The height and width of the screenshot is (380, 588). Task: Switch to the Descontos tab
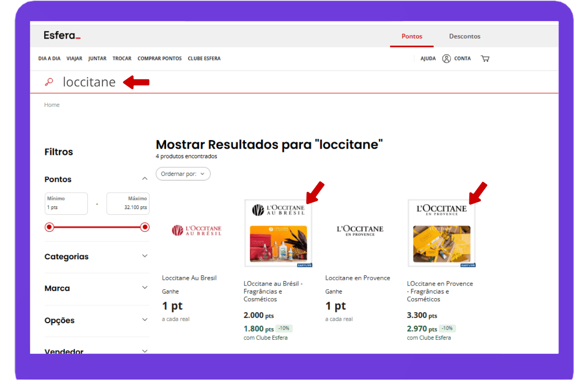pyautogui.click(x=465, y=36)
